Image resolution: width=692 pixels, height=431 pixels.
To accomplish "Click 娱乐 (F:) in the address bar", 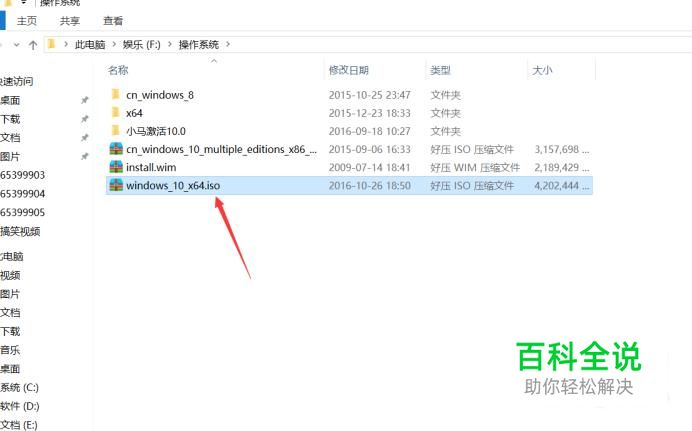I will [142, 45].
